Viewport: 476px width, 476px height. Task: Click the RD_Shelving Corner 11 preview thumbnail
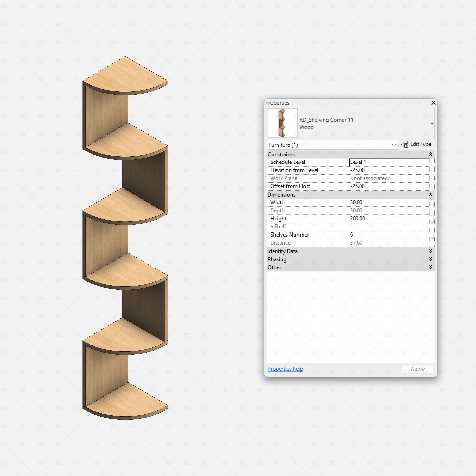[x=282, y=123]
